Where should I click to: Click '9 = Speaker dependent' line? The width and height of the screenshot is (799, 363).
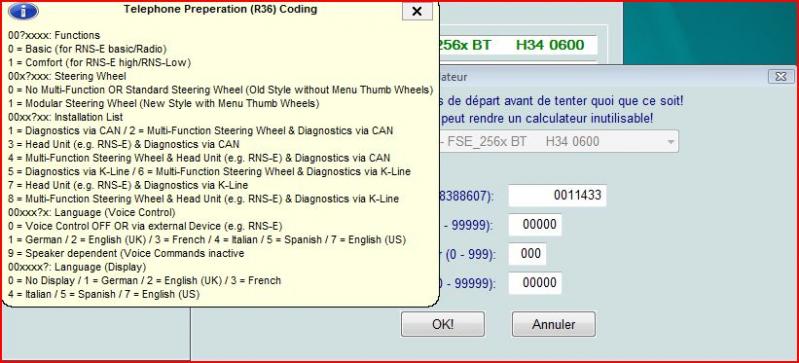coord(126,253)
